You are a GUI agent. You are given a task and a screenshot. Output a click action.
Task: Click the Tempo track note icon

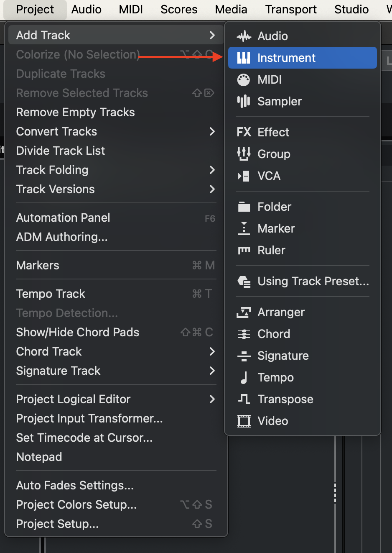(244, 377)
